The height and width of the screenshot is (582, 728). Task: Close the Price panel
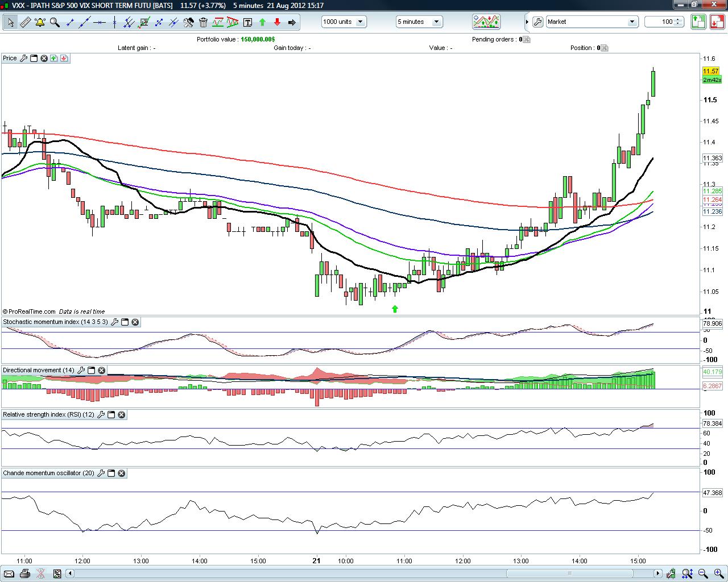click(x=44, y=58)
